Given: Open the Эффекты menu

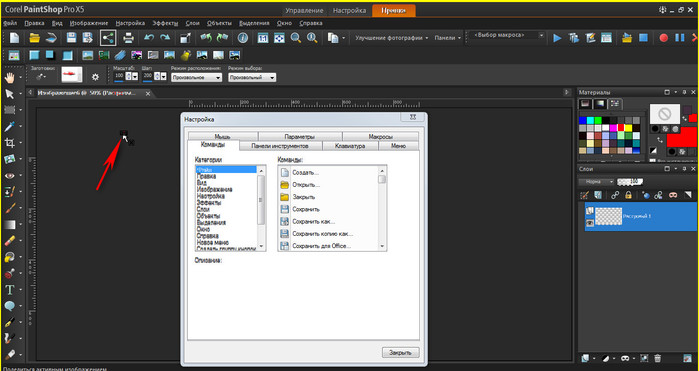Looking at the screenshot, I should tap(165, 23).
